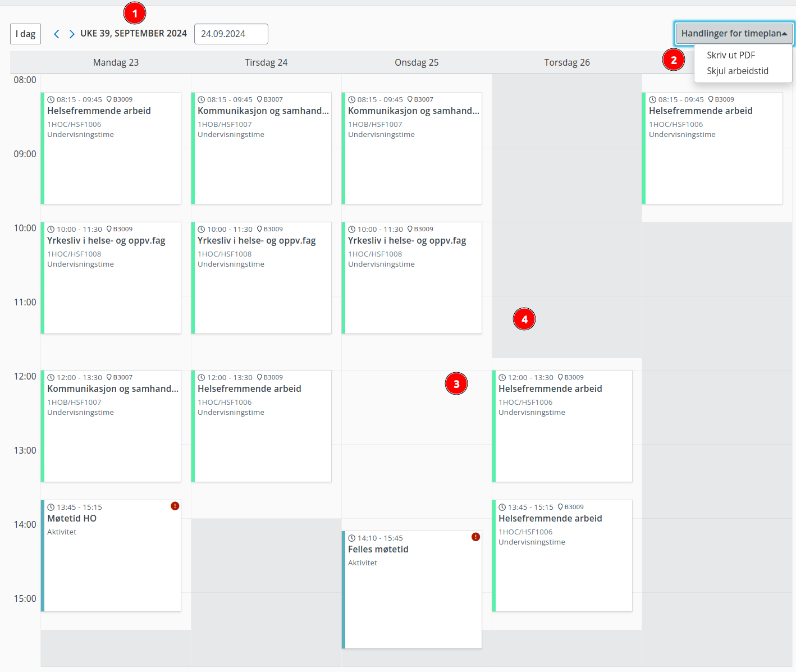This screenshot has height=672, width=796.
Task: Click clock icon on Tuesday 12:00 lesson
Action: tap(201, 378)
